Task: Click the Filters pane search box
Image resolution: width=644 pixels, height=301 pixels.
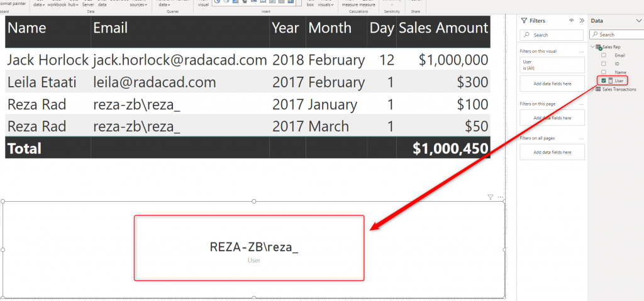Action: (552, 35)
